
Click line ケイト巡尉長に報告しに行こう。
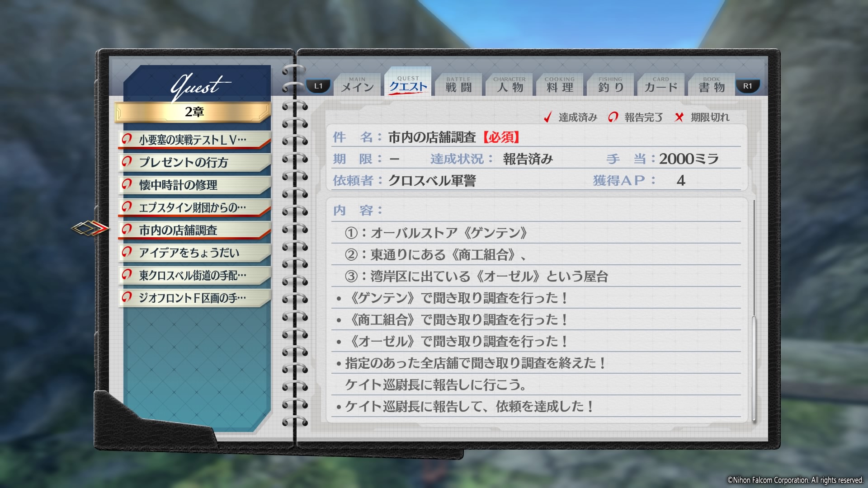pyautogui.click(x=436, y=385)
